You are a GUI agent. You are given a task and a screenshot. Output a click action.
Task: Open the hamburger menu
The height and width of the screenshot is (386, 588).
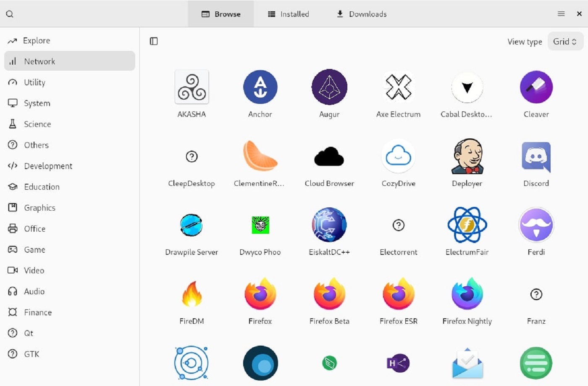click(x=561, y=13)
